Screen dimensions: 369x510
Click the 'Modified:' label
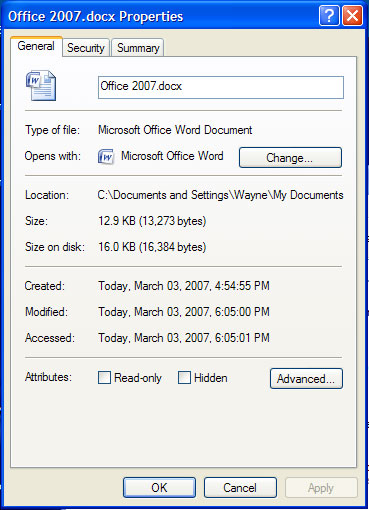pos(46,312)
